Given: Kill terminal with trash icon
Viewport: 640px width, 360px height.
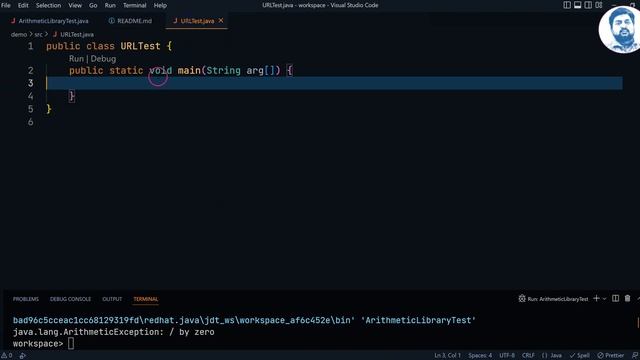Looking at the screenshot, I should tap(627, 298).
